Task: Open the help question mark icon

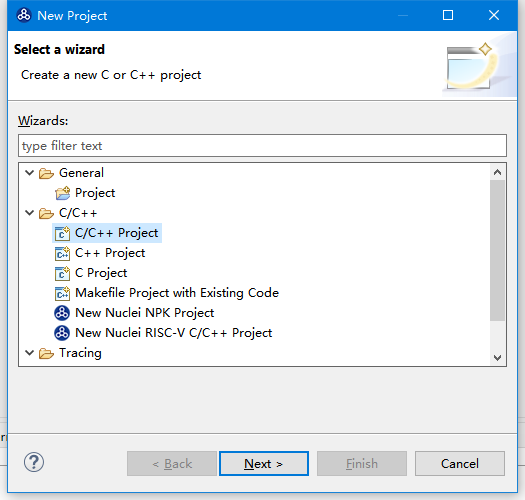Action: pos(34,462)
